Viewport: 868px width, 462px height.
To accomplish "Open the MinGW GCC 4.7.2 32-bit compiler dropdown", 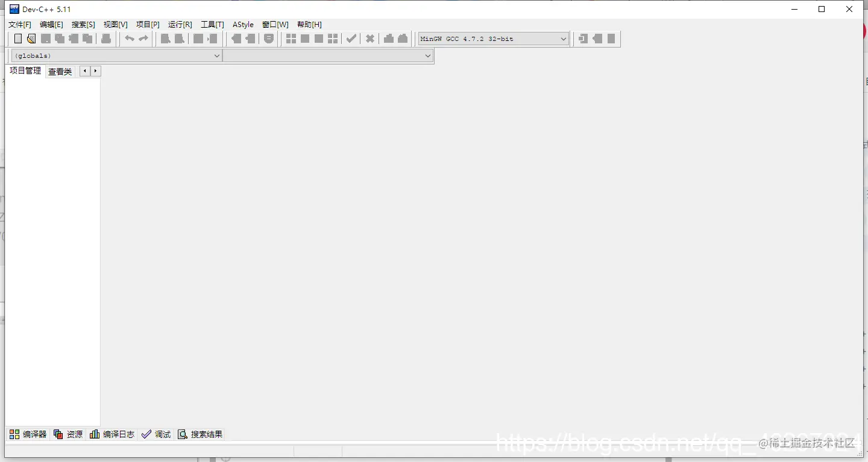I will 494,39.
